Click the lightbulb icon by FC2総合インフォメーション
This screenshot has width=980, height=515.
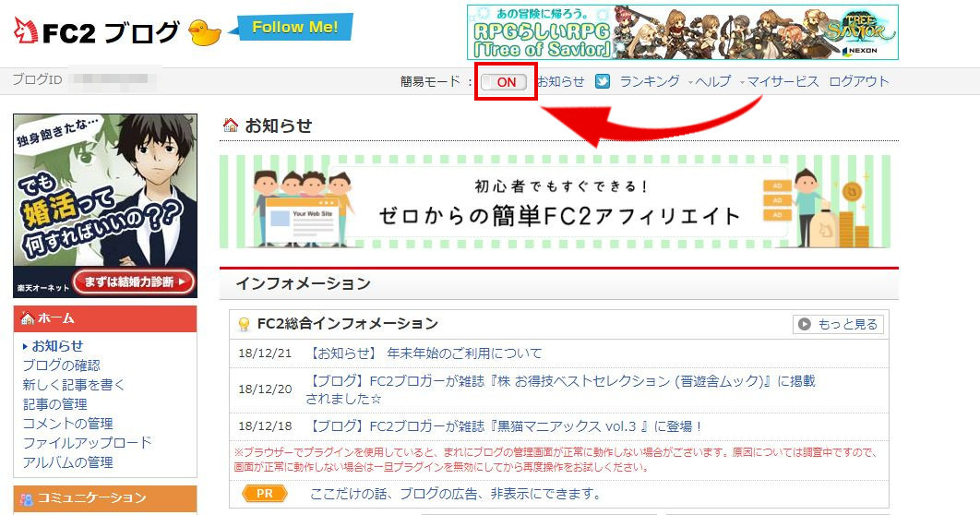click(x=245, y=324)
